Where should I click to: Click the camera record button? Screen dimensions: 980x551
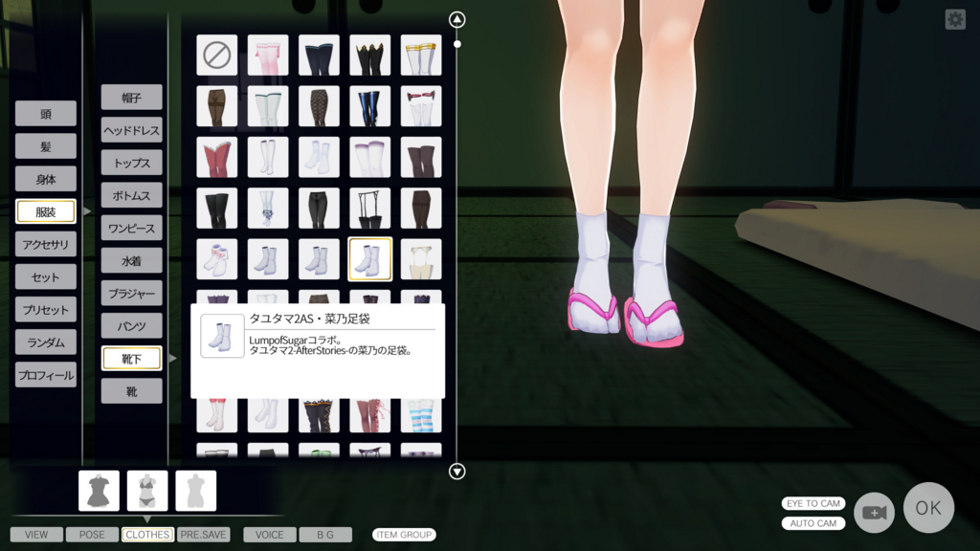874,513
